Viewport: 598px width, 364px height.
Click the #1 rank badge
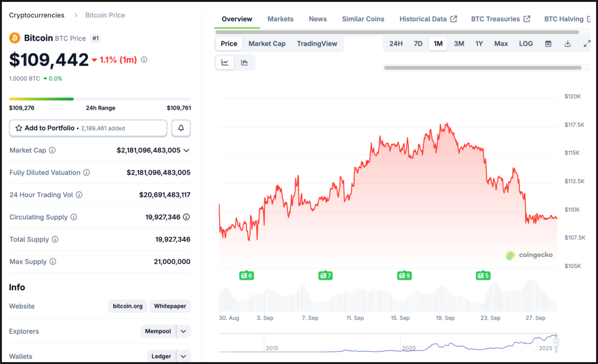(95, 38)
